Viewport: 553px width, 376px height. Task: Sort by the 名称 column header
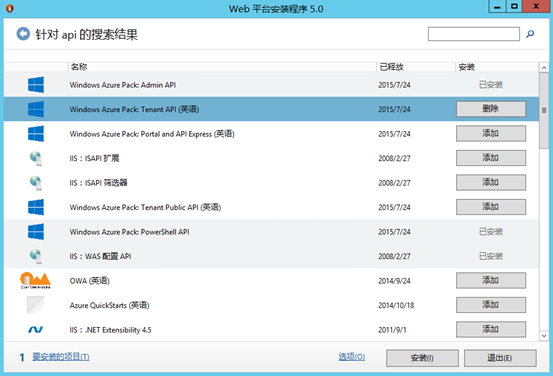click(222, 67)
